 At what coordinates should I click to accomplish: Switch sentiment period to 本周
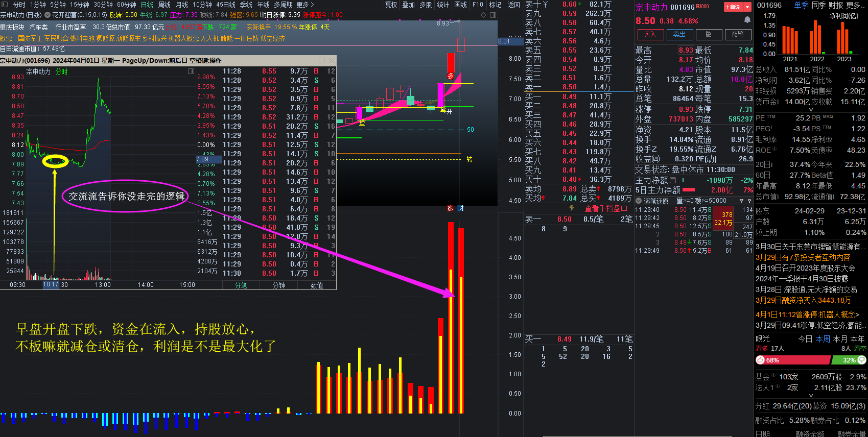[823, 339]
